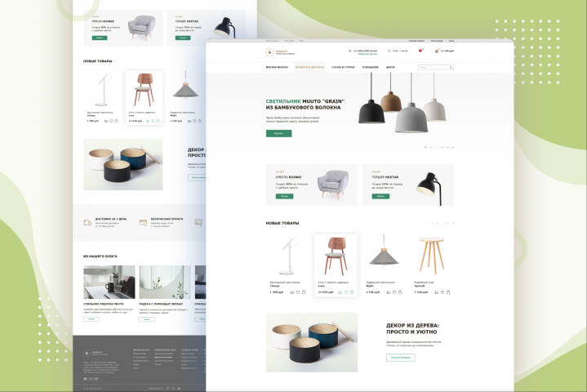
Task: Add Sputnik coffee table to favorites
Action: click(x=442, y=292)
